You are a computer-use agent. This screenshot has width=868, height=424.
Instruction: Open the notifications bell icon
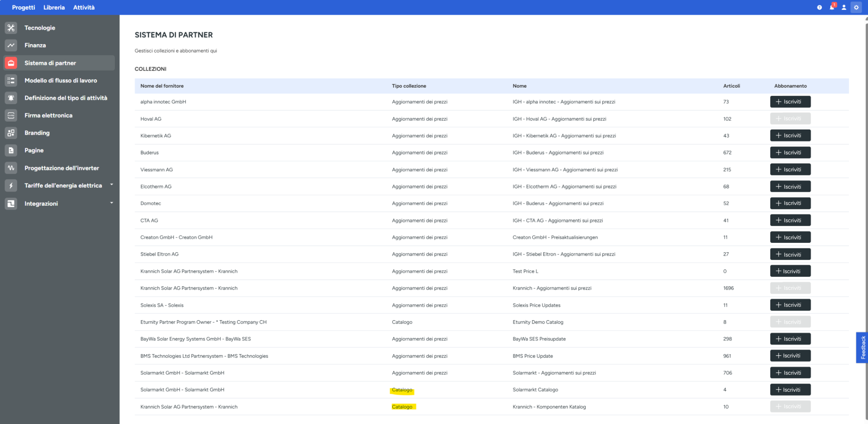pyautogui.click(x=832, y=7)
